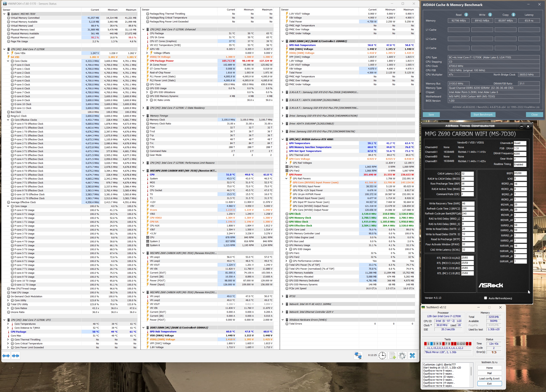Click the log to file icon

(392, 355)
